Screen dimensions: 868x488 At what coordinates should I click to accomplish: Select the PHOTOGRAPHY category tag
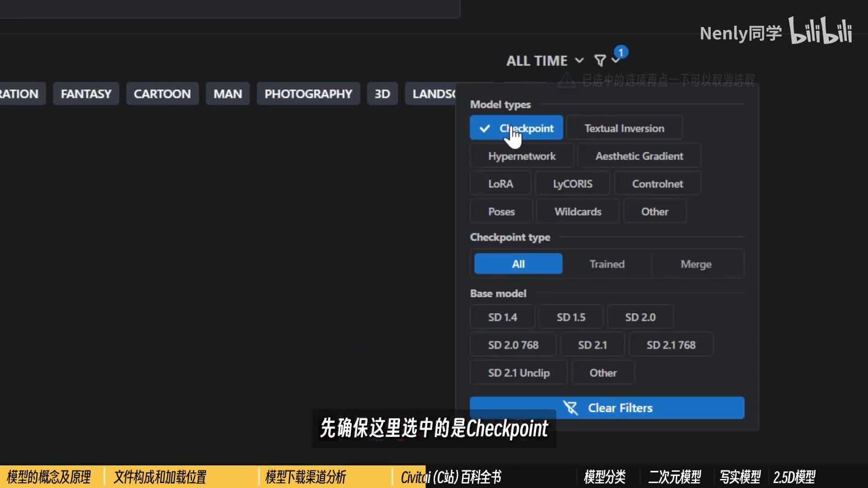pyautogui.click(x=308, y=94)
